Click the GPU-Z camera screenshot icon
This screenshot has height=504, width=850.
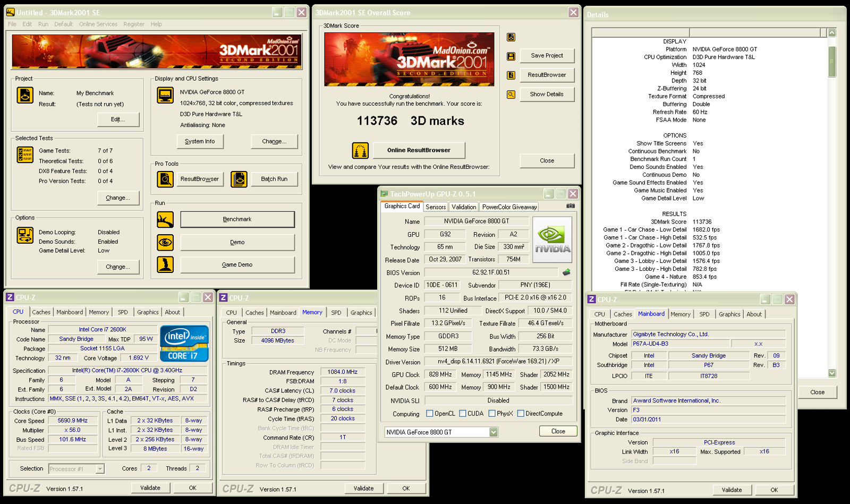pos(571,206)
